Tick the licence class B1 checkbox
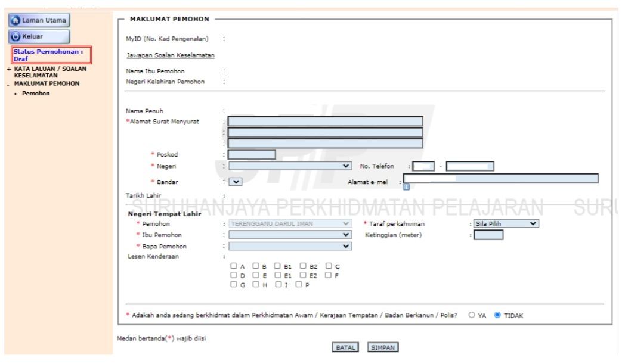The height and width of the screenshot is (364, 622). [x=277, y=266]
